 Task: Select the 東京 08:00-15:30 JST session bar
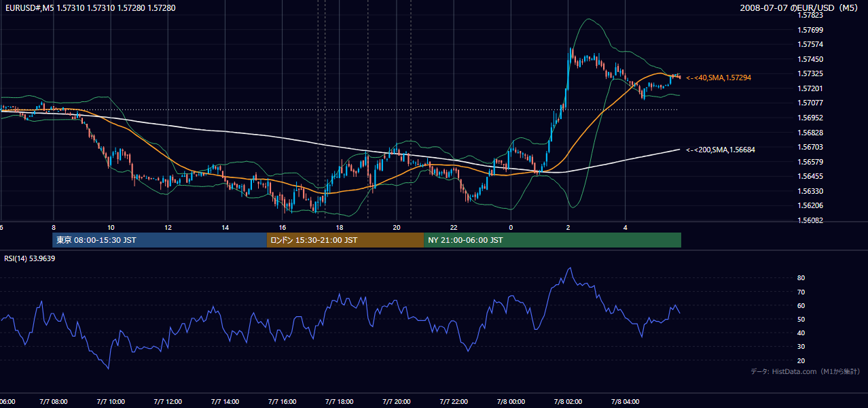click(160, 240)
